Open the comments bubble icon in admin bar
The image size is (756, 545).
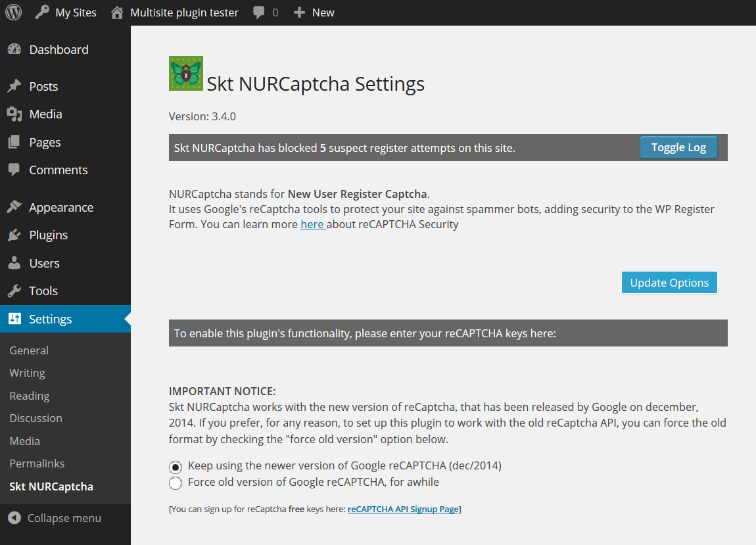(x=259, y=12)
